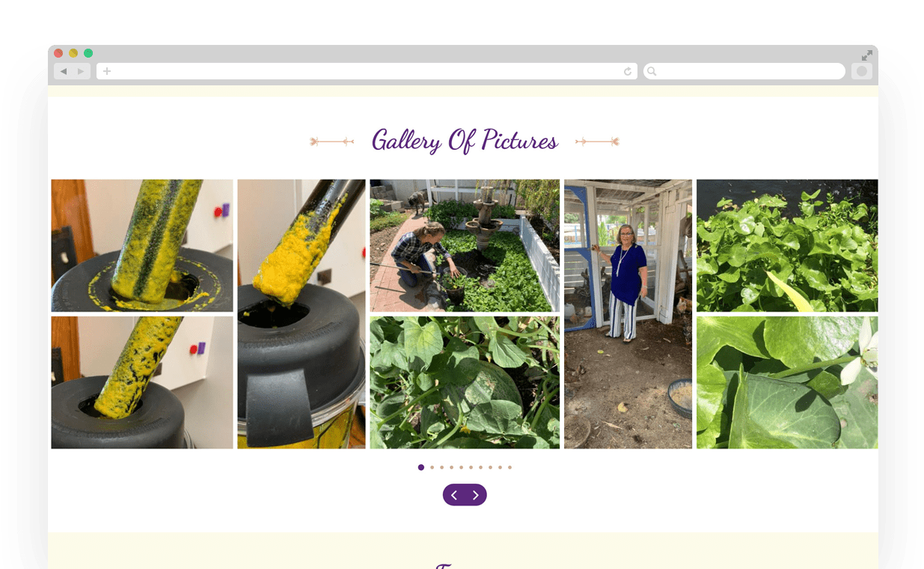Click the browser address bar
924x569 pixels.
pos(367,71)
